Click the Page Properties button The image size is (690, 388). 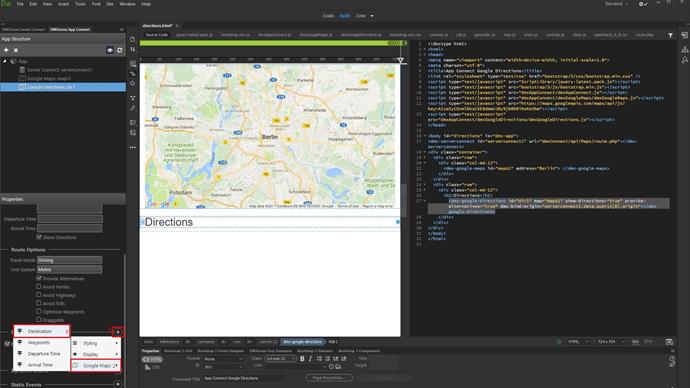[x=329, y=378]
